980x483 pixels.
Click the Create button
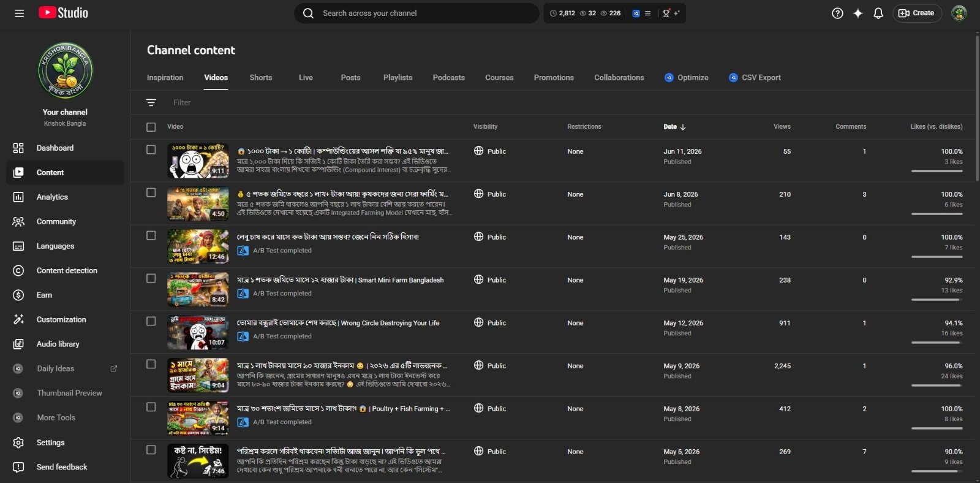coord(917,13)
